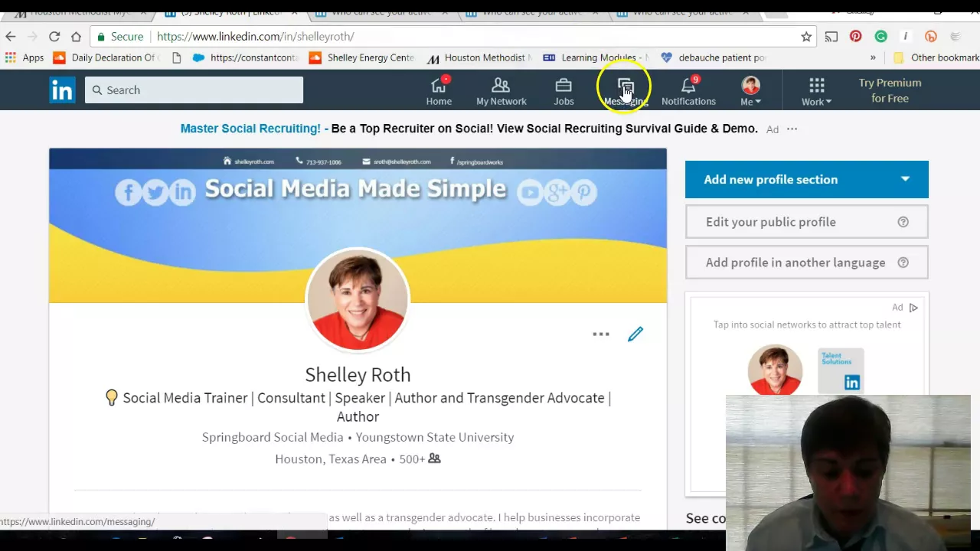Open My Network in LinkedIn nav
The width and height of the screenshot is (980, 551).
501,90
